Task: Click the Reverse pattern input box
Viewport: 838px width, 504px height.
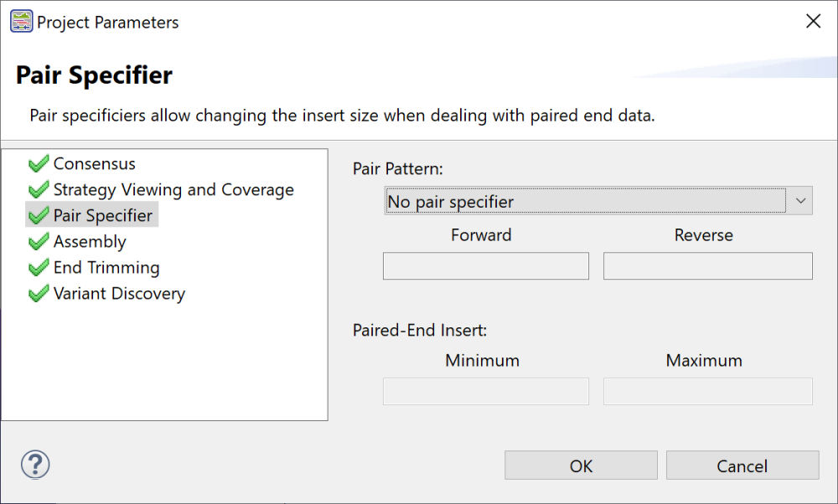Action: (x=707, y=265)
